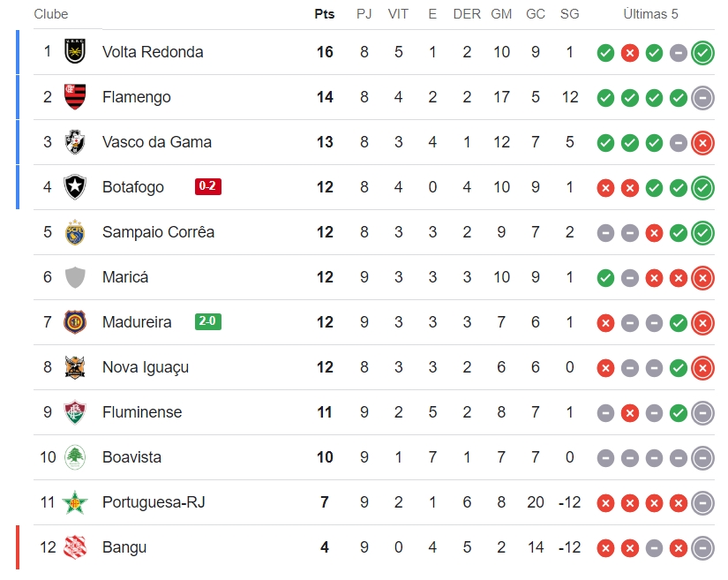728x580 pixels.
Task: Click the Vasco da Gama crest
Action: (x=75, y=141)
